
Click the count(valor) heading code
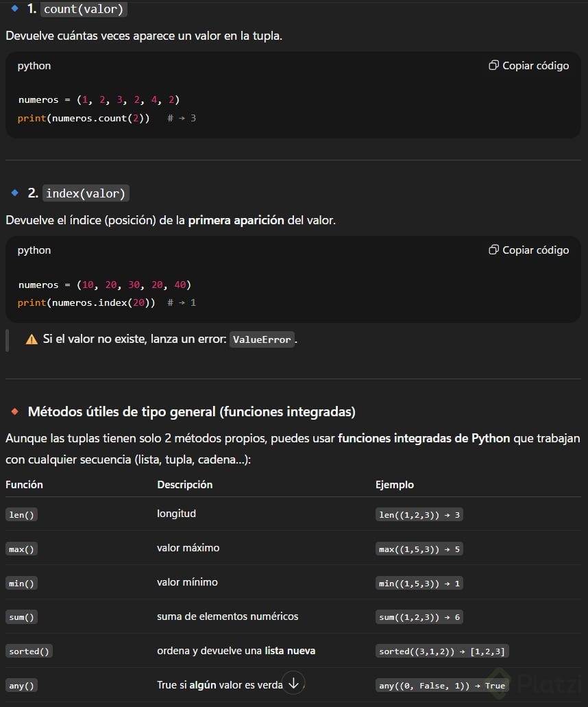[x=84, y=10]
